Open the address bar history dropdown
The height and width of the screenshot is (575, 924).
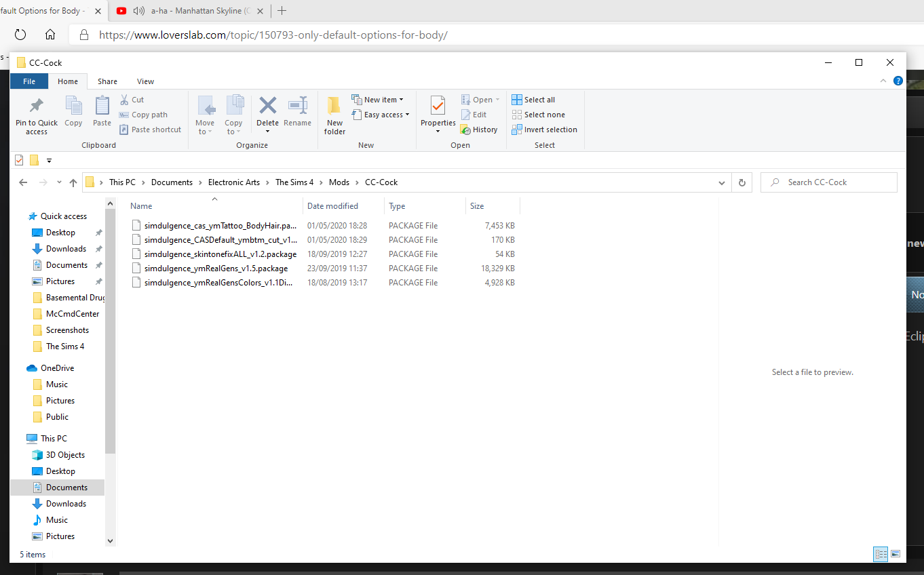[721, 182]
